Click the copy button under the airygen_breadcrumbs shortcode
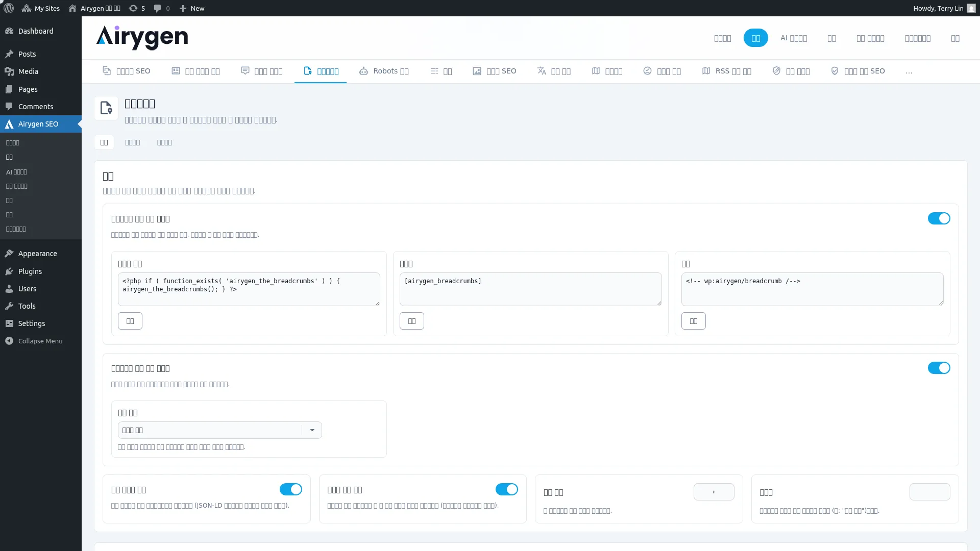The height and width of the screenshot is (551, 980). [x=412, y=321]
